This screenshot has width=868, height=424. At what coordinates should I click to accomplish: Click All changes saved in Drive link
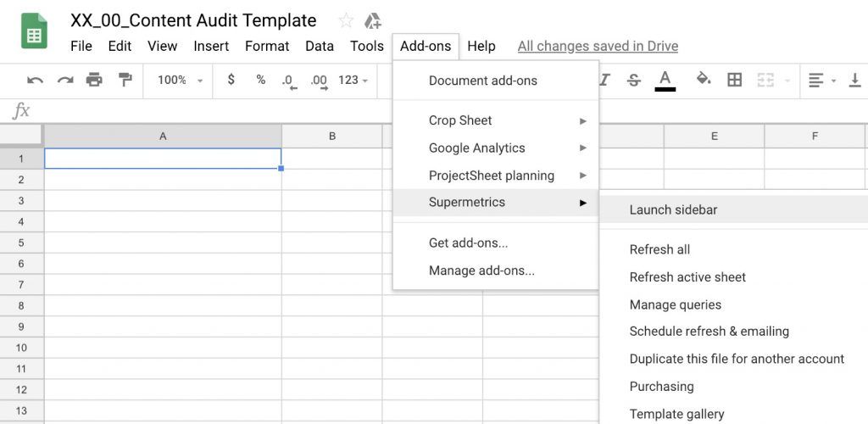[x=598, y=46]
